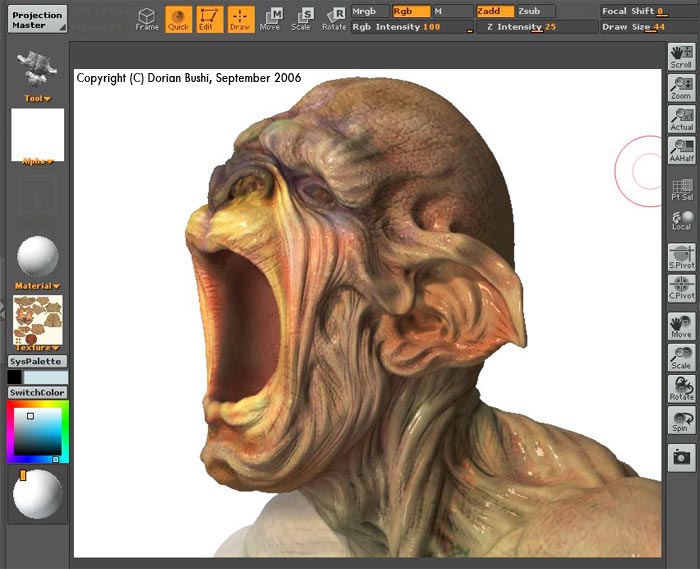The height and width of the screenshot is (569, 700).
Task: Click the Zoom magnifier icon
Action: [x=681, y=88]
